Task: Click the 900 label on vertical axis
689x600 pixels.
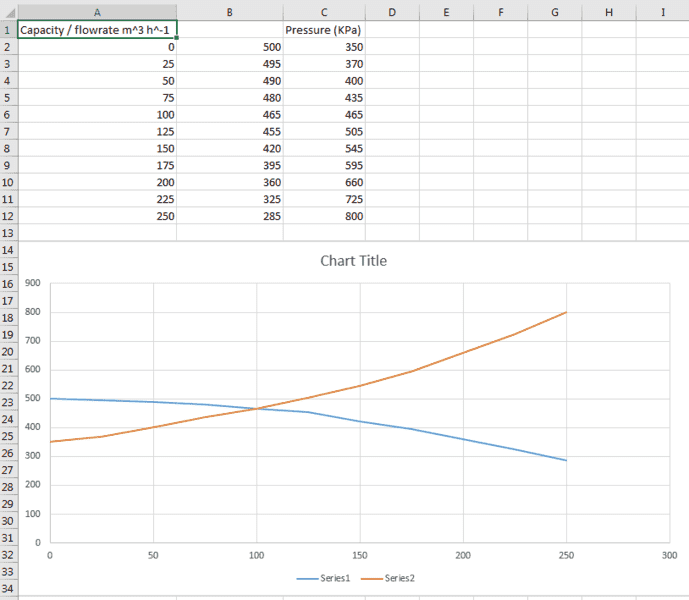Action: [31, 284]
